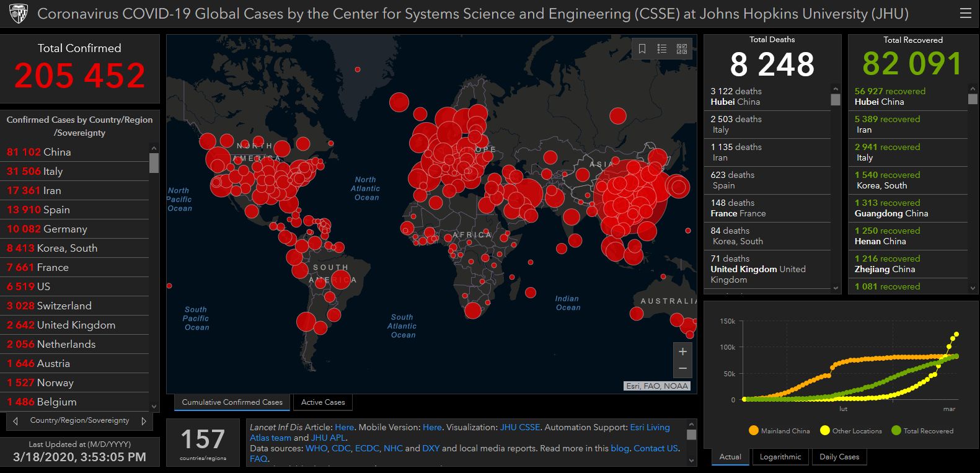Toggle Mainland China legend series

click(779, 431)
